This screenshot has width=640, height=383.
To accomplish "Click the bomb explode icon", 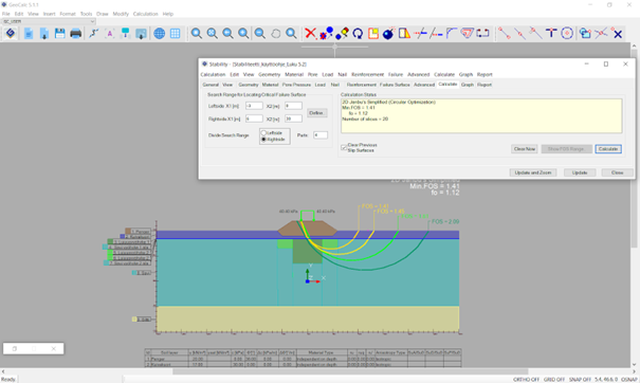I will tap(389, 33).
